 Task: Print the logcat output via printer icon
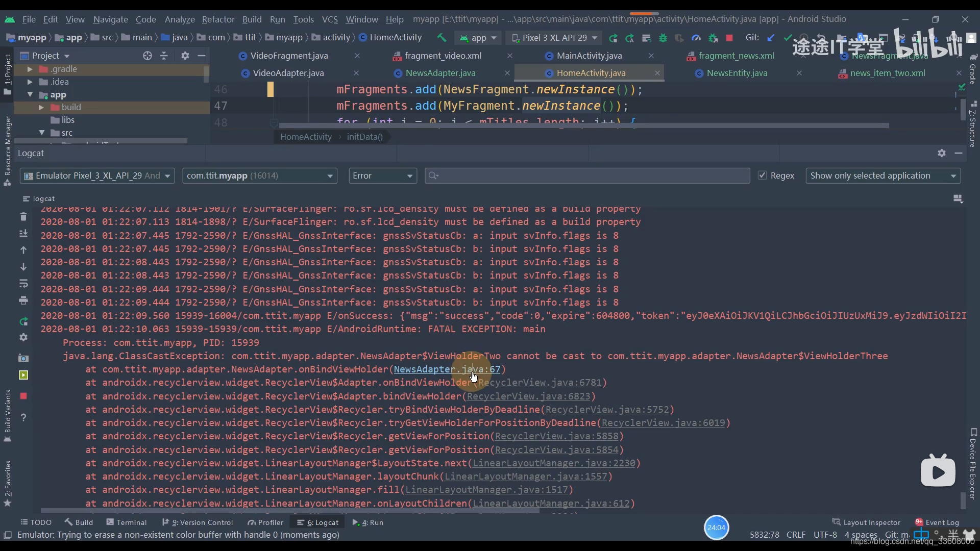(23, 300)
